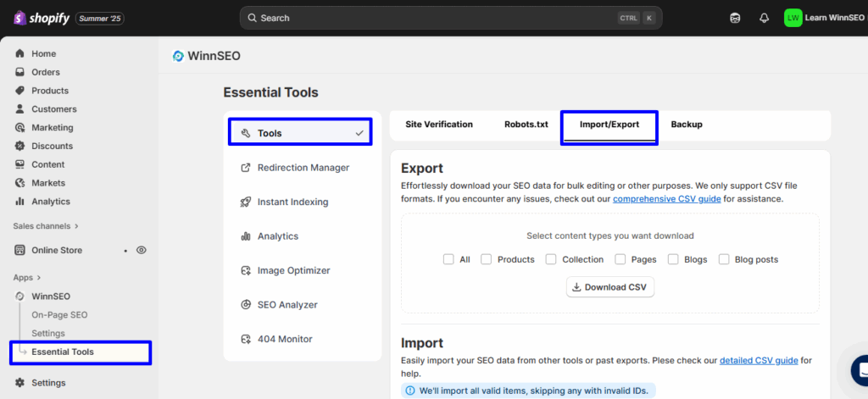
Task: Click the Customers person icon
Action: tap(20, 109)
